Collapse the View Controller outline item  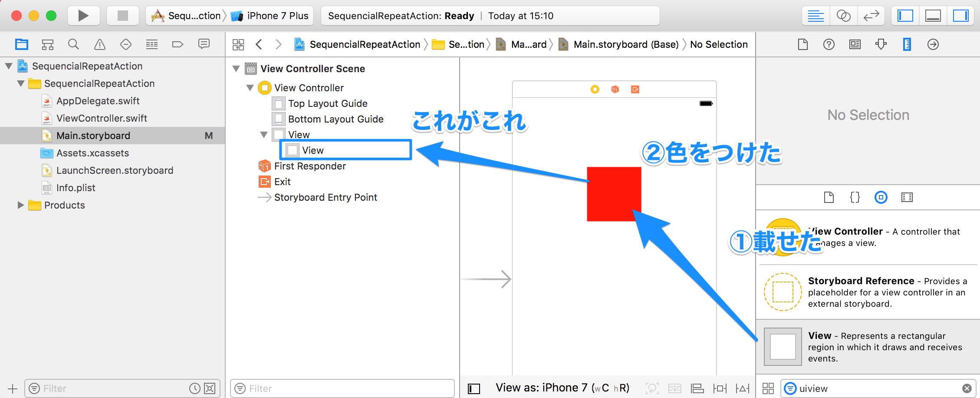point(250,88)
